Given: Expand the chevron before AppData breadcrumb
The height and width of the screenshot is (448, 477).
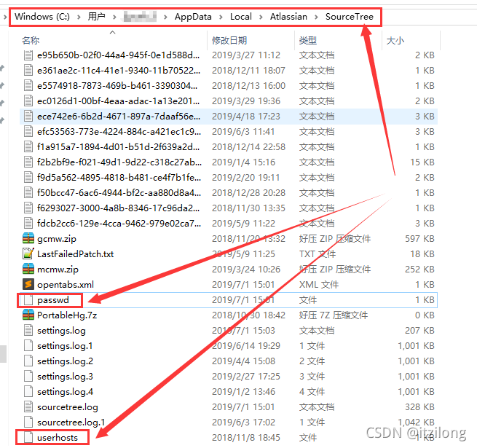Looking at the screenshot, I should click(x=165, y=17).
